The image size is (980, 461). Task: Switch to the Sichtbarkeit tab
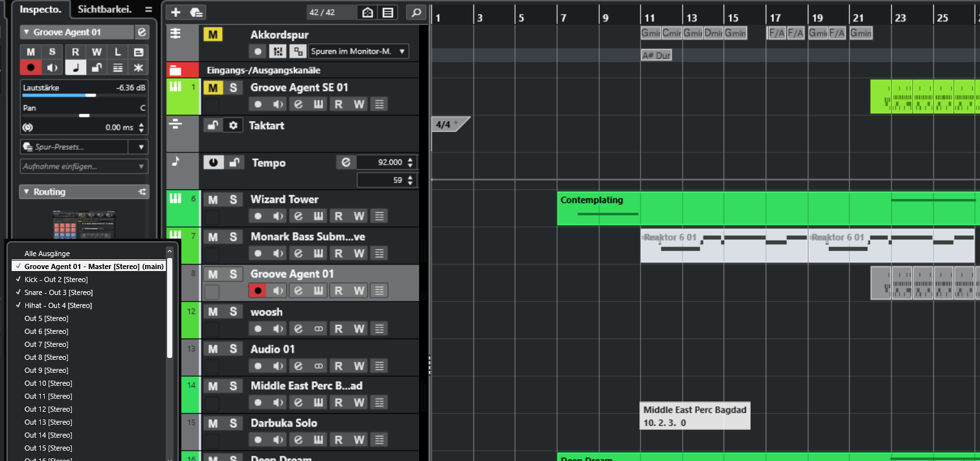coord(104,9)
